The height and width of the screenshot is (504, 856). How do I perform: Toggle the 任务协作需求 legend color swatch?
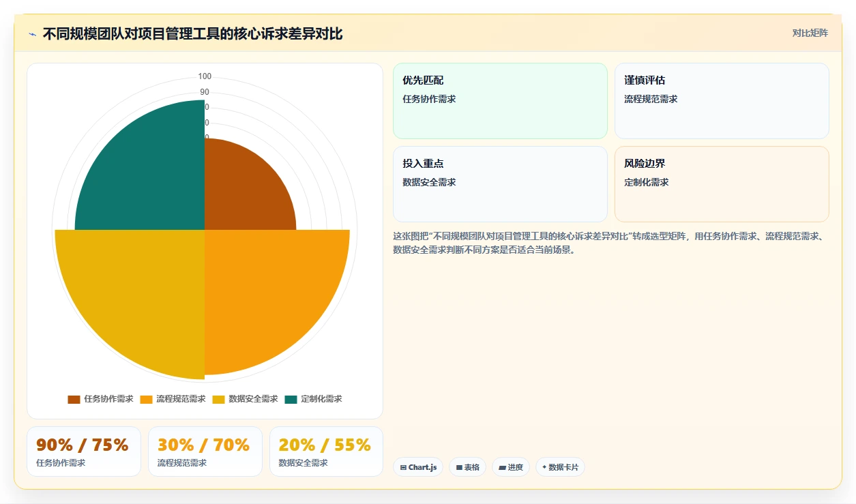74,399
